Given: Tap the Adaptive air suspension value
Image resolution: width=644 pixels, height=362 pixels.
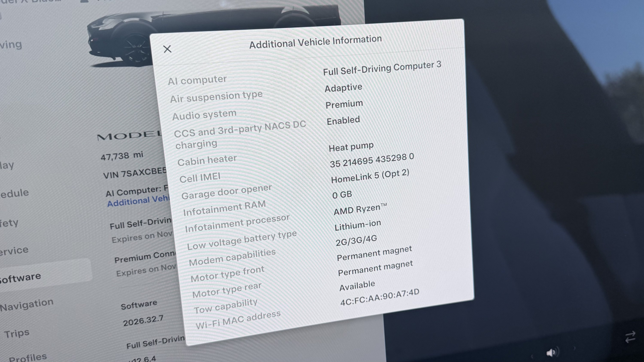Looking at the screenshot, I should click(343, 88).
